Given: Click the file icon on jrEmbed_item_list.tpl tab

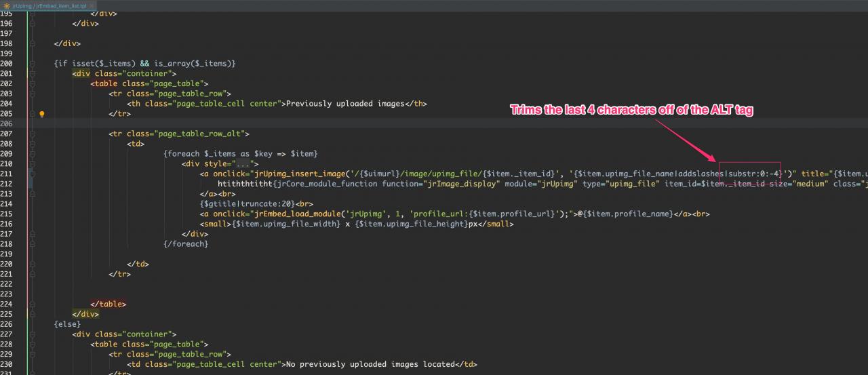Looking at the screenshot, I should pyautogui.click(x=6, y=5).
